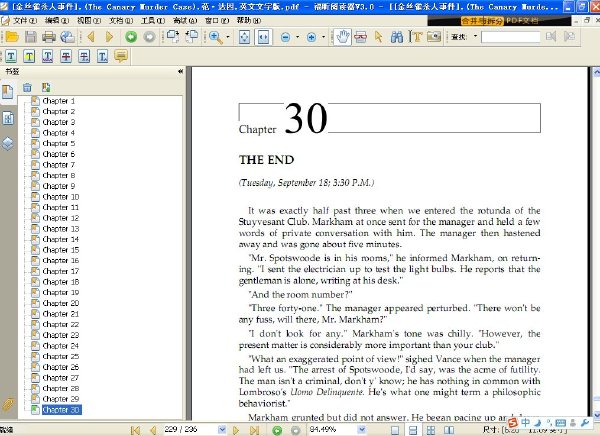
Task: Switch to Continuous Facing layout in status bar
Action: tap(431, 430)
